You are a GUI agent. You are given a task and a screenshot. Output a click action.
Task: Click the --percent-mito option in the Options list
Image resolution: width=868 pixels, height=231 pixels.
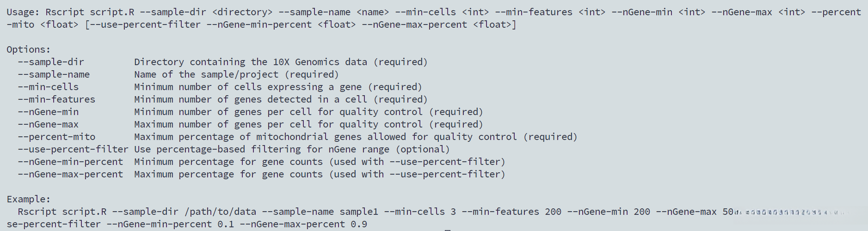[x=56, y=137]
